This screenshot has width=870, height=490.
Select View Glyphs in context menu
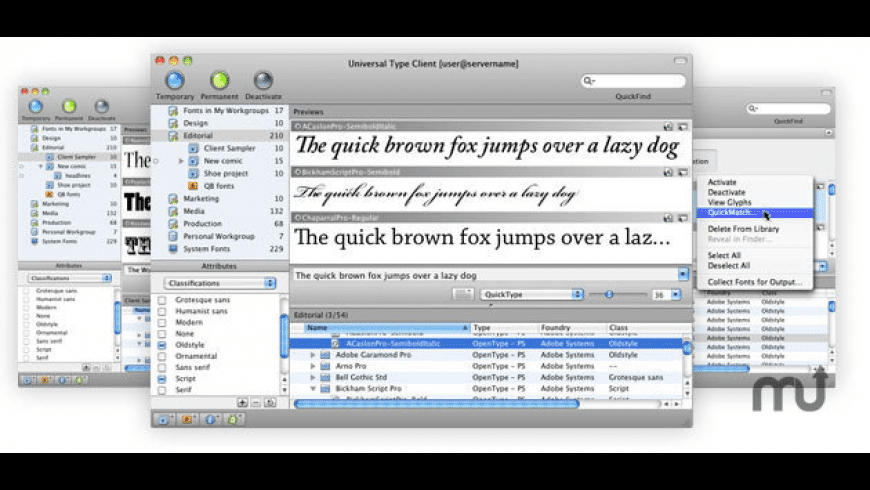[x=729, y=203]
